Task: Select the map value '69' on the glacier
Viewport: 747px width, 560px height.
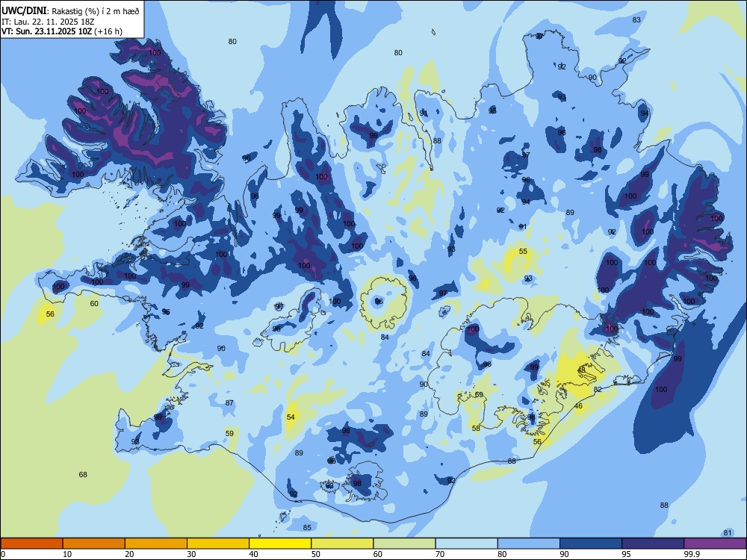Action: coord(479,395)
